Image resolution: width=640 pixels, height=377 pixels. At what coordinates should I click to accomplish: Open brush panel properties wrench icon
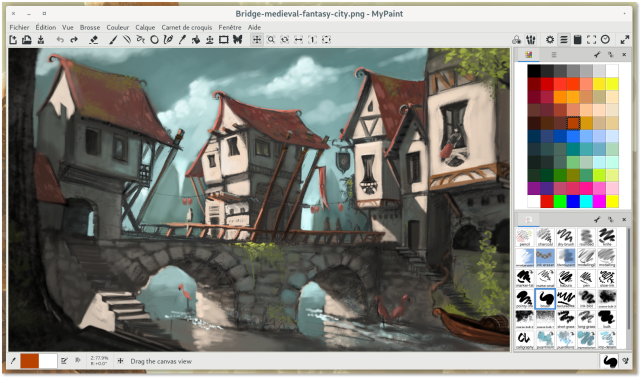[597, 220]
